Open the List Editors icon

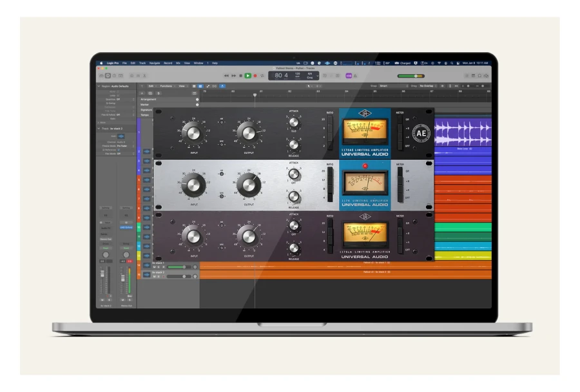coord(467,76)
